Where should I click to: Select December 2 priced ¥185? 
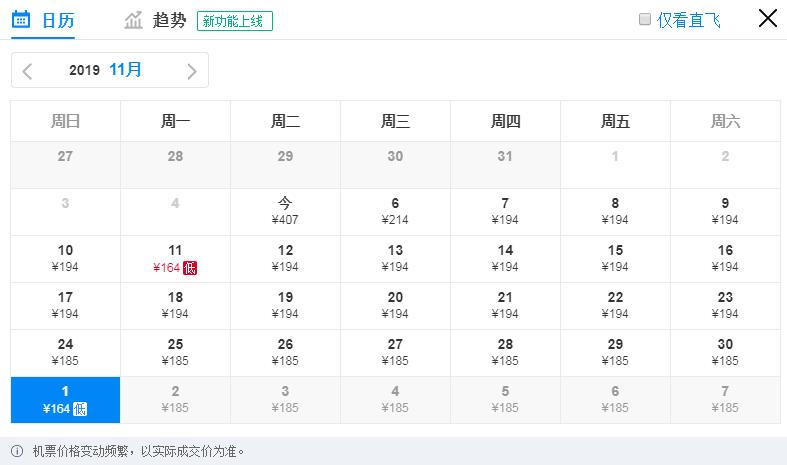pos(175,400)
